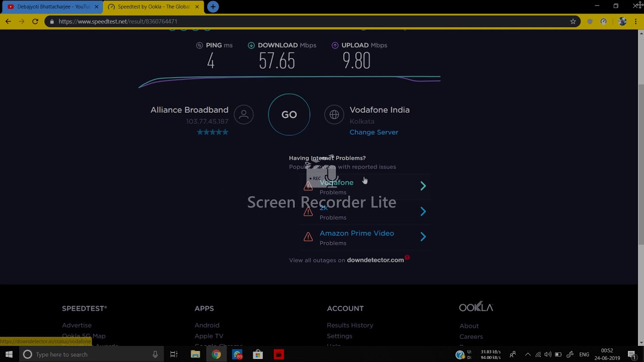Open the Get Help tray icon

point(460,355)
